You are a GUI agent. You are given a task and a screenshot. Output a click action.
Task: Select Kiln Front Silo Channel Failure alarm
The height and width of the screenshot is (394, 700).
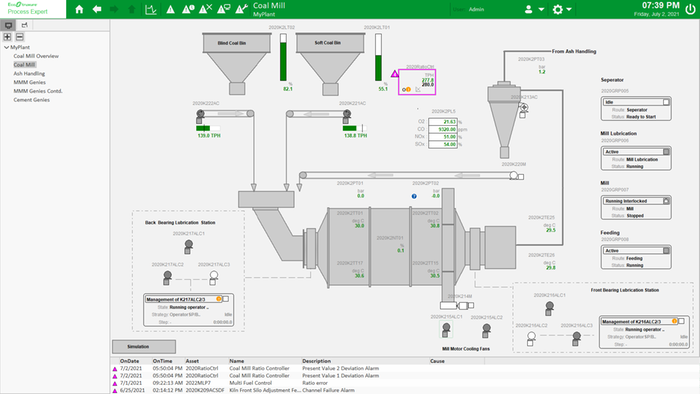coord(405,390)
